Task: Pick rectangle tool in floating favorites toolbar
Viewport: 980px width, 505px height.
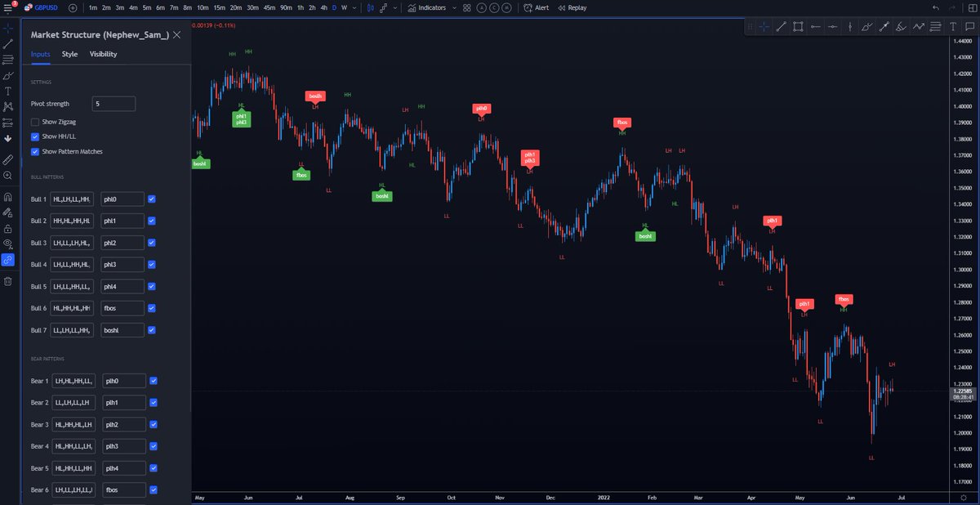Action: (798, 27)
